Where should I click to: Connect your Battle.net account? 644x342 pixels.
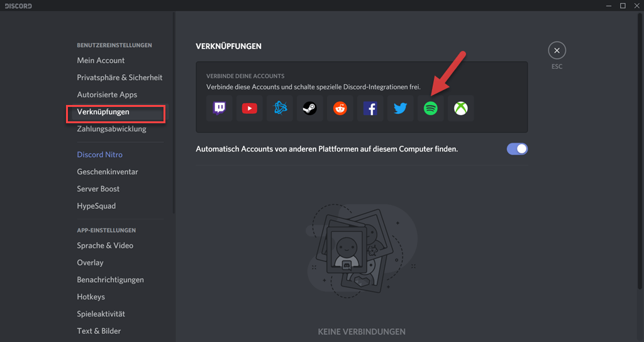tap(280, 108)
